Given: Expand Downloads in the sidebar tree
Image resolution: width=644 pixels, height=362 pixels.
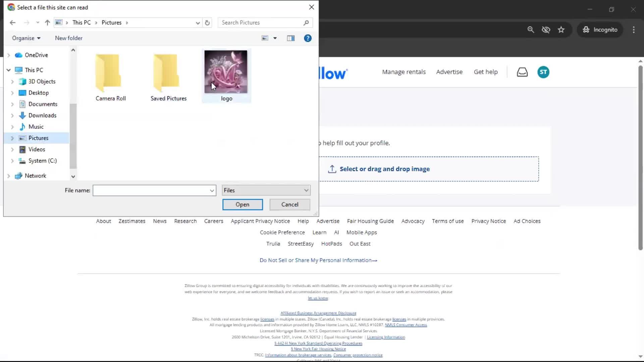Looking at the screenshot, I should coord(12,115).
